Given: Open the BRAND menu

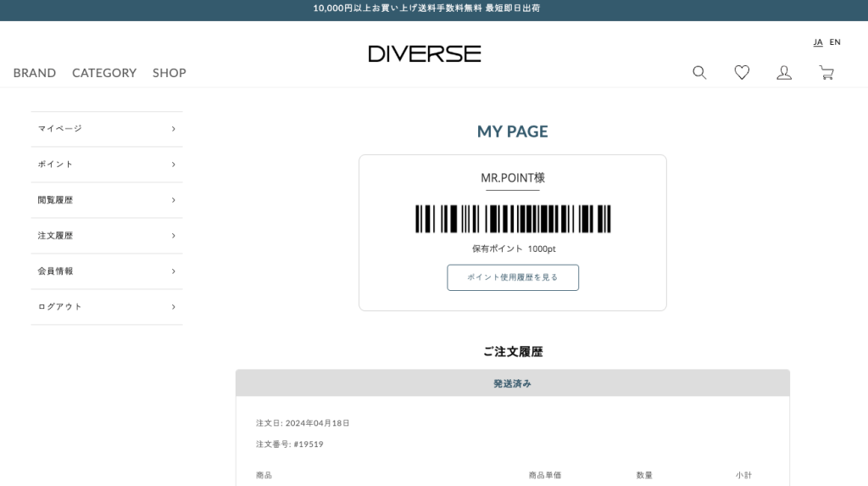Looking at the screenshot, I should pos(35,73).
